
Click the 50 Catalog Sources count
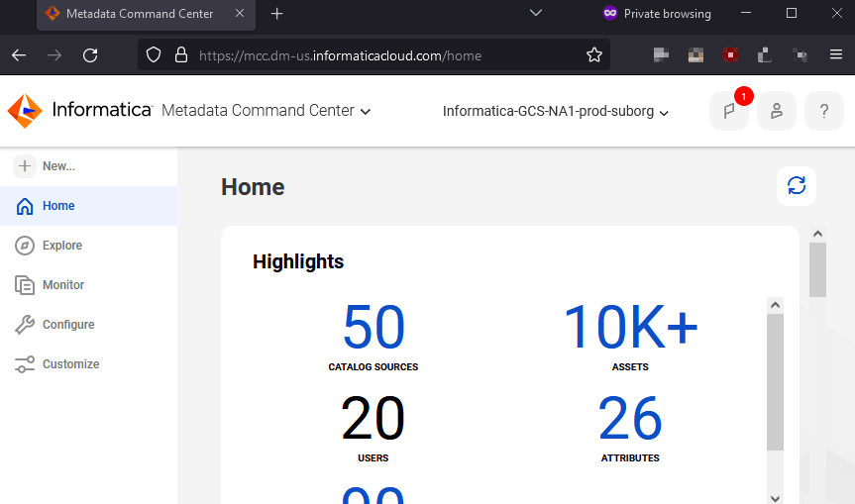(x=374, y=327)
